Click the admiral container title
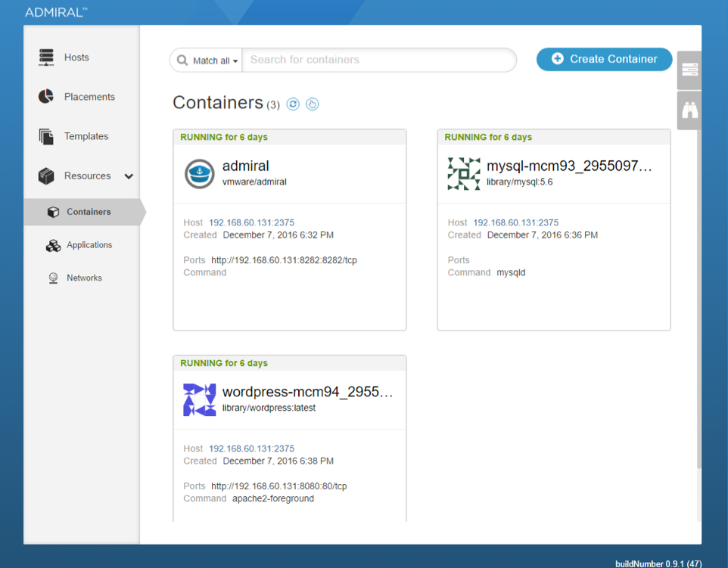The height and width of the screenshot is (568, 728). click(246, 166)
